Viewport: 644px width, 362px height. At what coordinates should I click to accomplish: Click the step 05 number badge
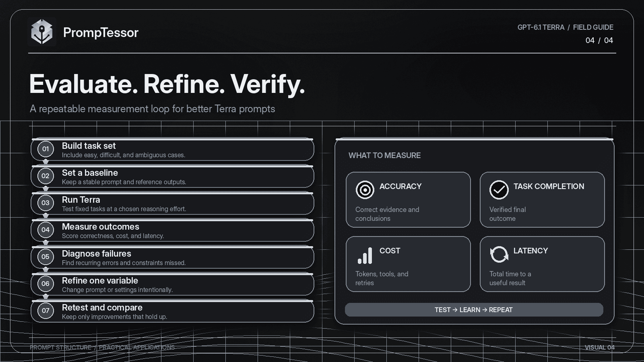[x=45, y=257]
